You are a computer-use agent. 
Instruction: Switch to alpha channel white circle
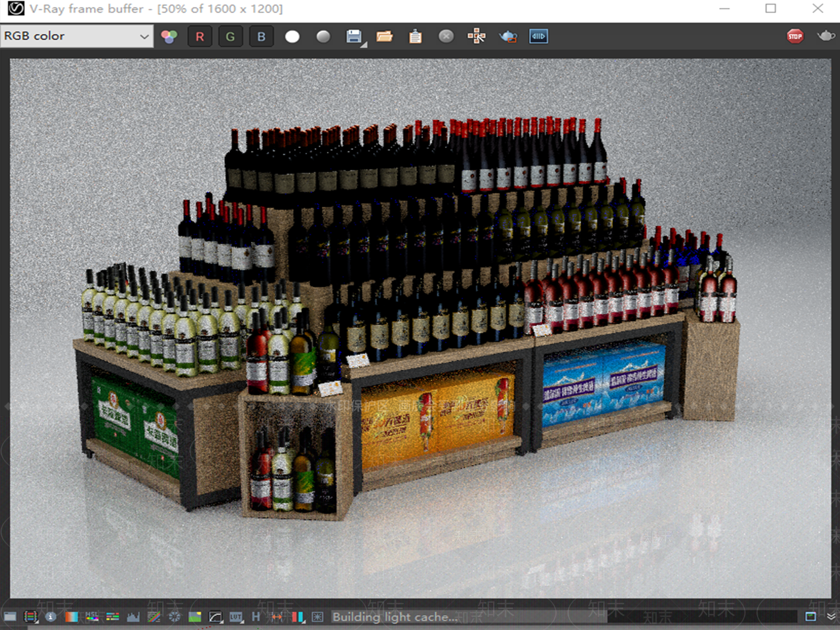pos(292,37)
